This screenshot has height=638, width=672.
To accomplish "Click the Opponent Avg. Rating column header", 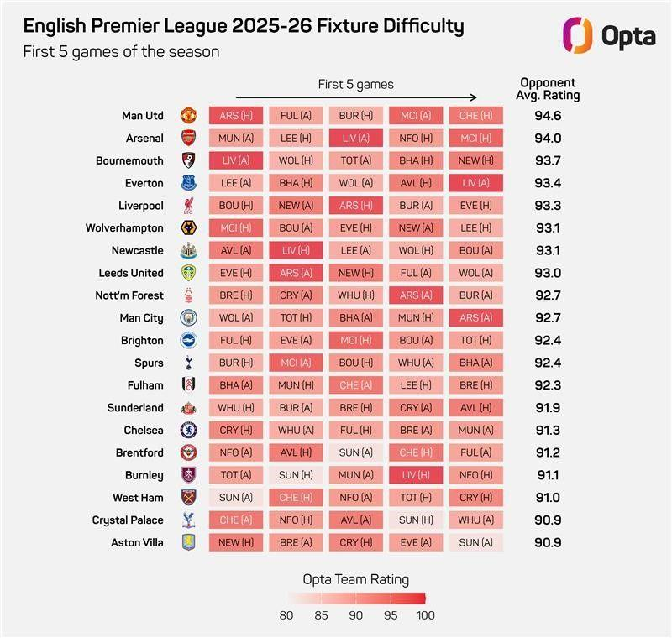I will [548, 89].
